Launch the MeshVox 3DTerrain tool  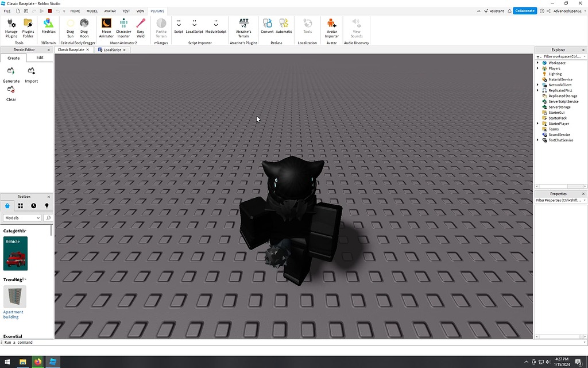pyautogui.click(x=48, y=26)
